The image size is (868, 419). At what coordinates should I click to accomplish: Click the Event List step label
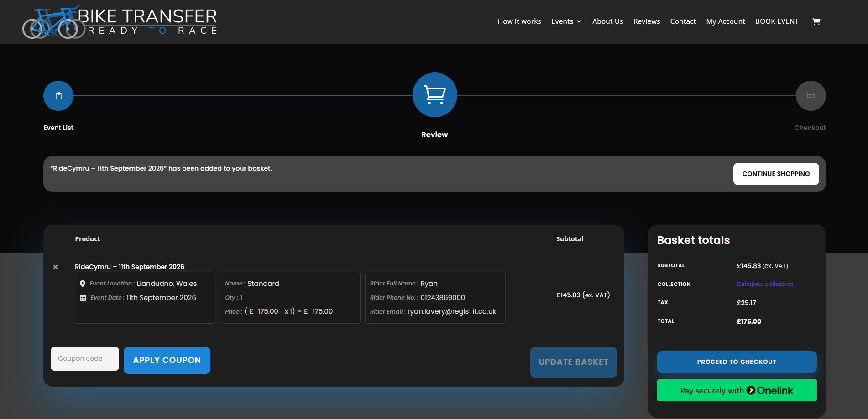(x=58, y=128)
